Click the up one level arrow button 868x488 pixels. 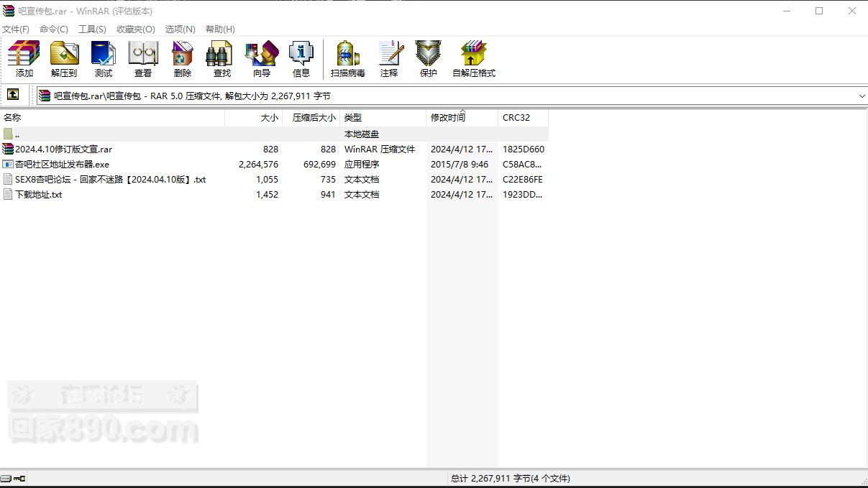click(13, 95)
